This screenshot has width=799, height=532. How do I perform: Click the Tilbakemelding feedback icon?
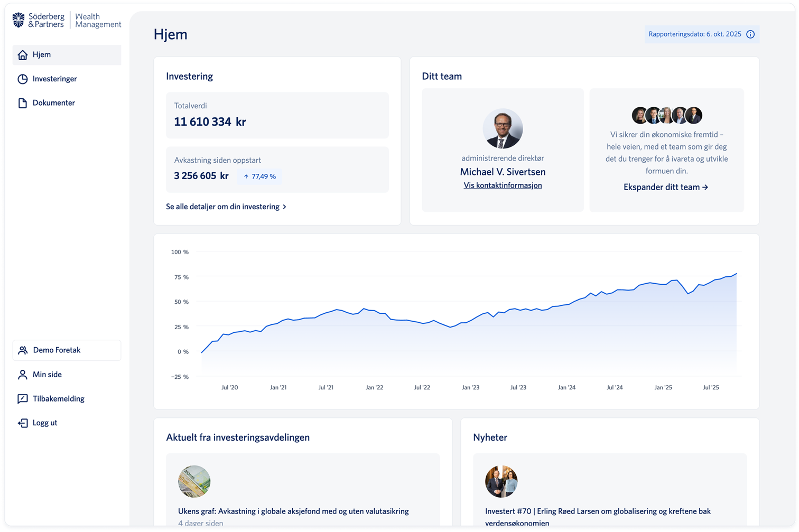point(23,399)
